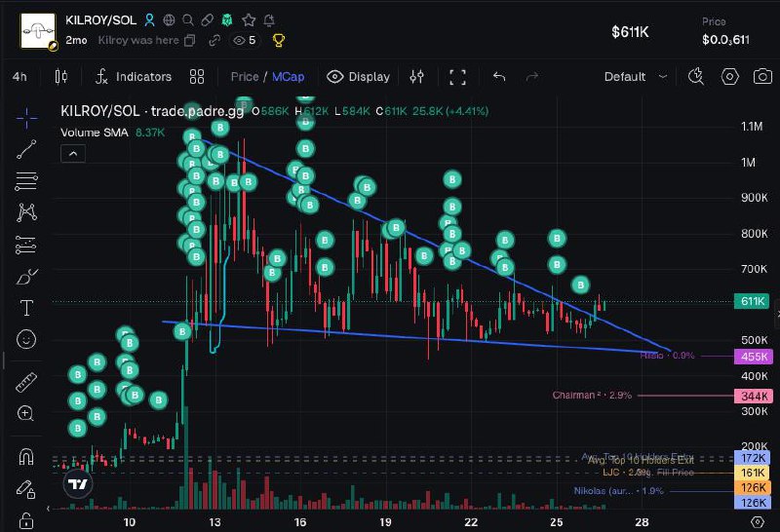Open the emoji sticker tool
This screenshot has width=780, height=532.
26,339
